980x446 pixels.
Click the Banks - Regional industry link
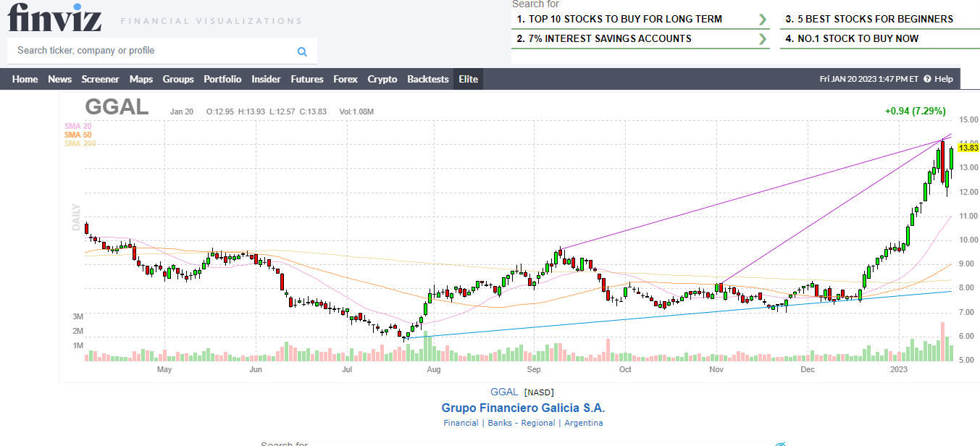point(522,423)
